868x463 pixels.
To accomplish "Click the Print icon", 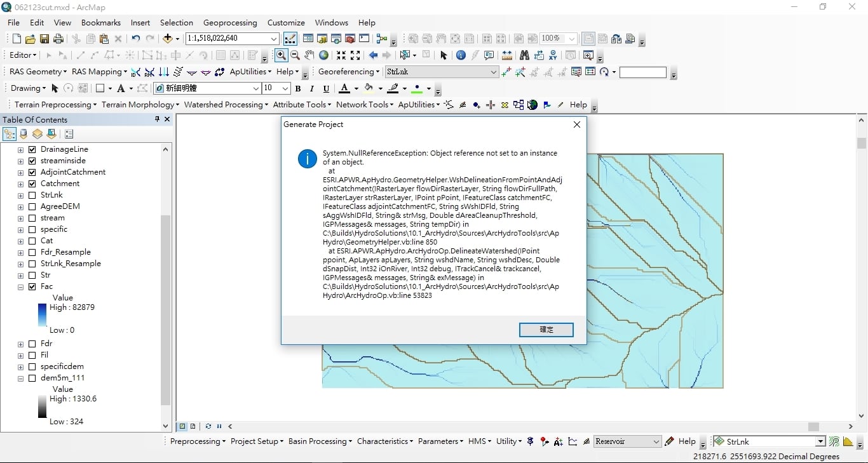I will pos(58,39).
